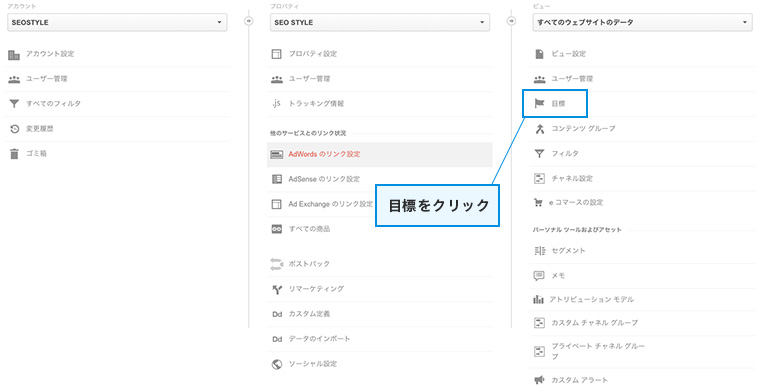Open コンテンツ グループ link
This screenshot has width=768, height=388.
[x=583, y=128]
